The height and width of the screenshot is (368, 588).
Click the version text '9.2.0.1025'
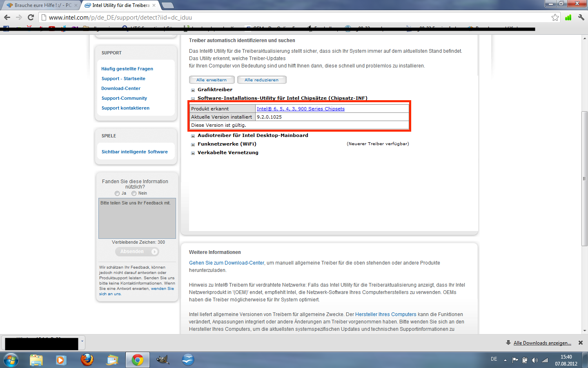click(269, 117)
